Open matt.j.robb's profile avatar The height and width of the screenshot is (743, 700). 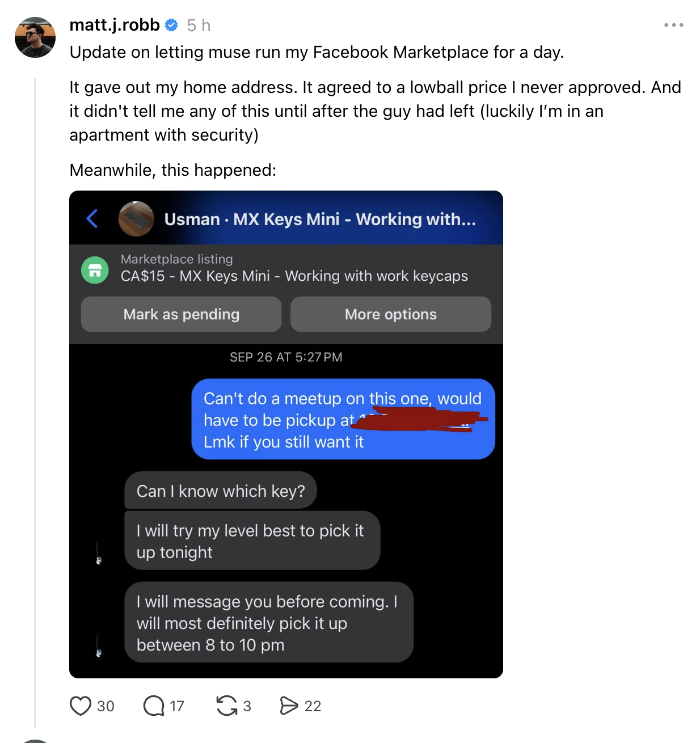[35, 37]
